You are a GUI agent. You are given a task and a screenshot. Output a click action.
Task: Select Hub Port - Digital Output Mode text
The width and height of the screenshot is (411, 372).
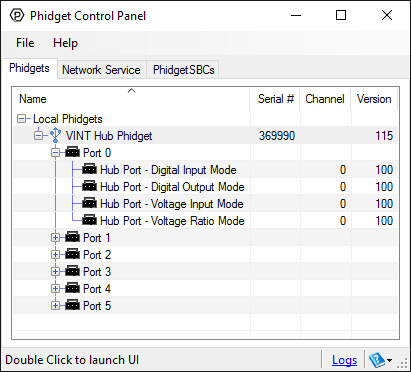coord(172,187)
